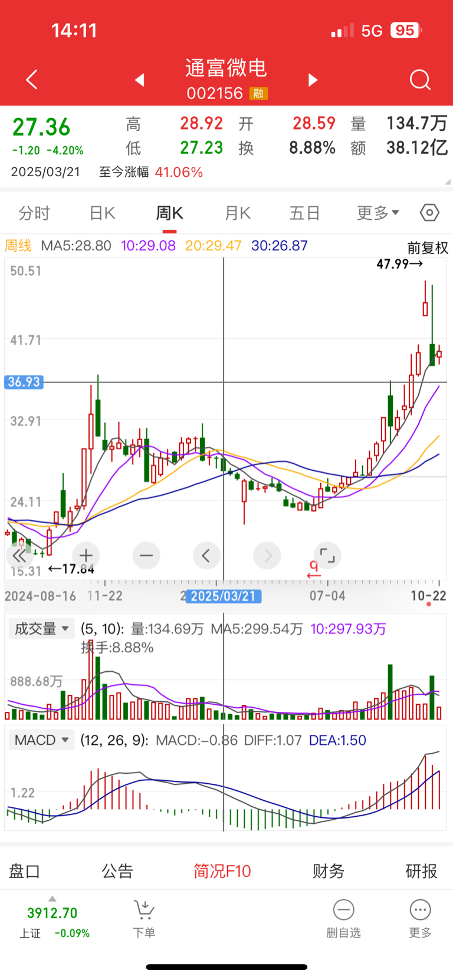
Task: Tap the blue 30:26.87 MA label
Action: [280, 246]
